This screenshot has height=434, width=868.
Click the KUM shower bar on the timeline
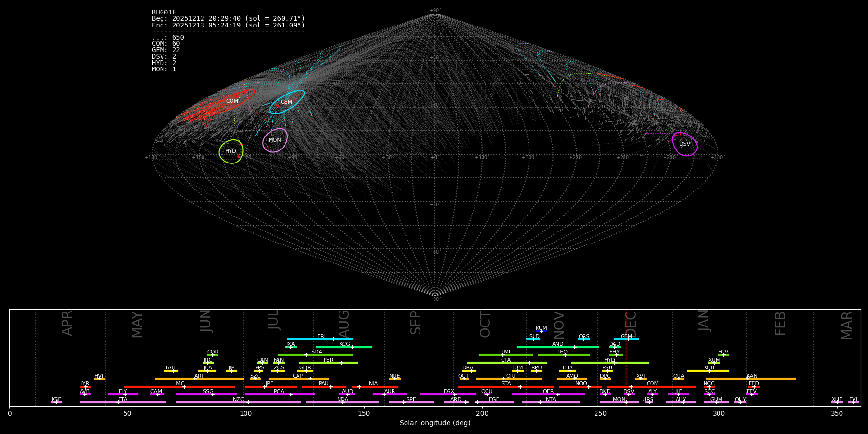542,331
